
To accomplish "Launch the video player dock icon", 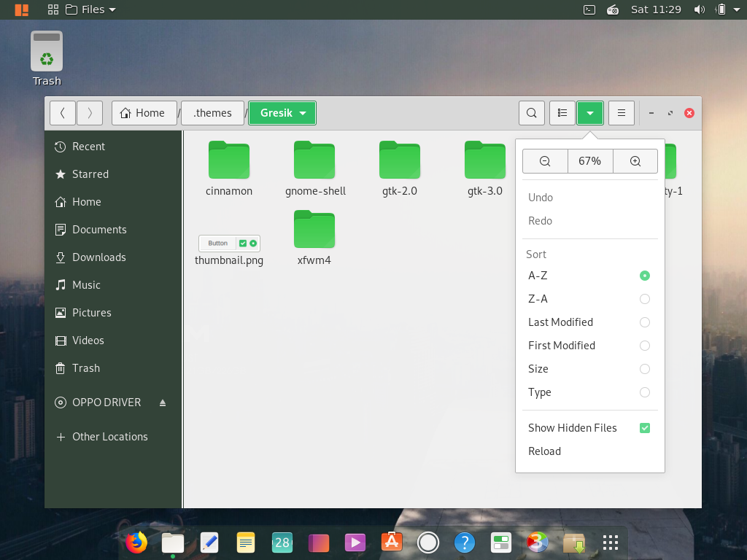I will click(x=355, y=542).
